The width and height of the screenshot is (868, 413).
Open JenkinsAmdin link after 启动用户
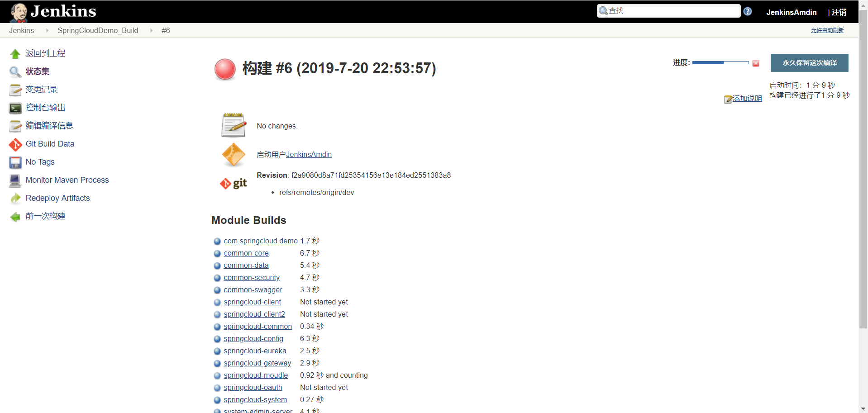pyautogui.click(x=309, y=155)
